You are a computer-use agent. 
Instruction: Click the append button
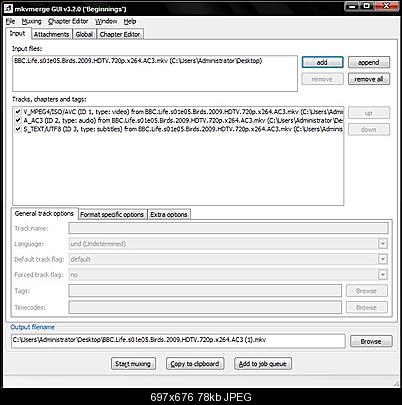(369, 62)
